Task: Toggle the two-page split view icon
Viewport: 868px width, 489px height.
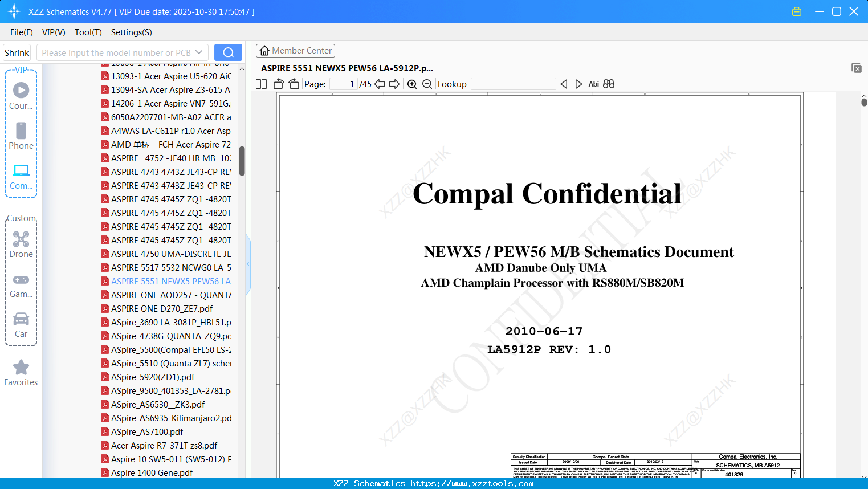Action: 262,84
